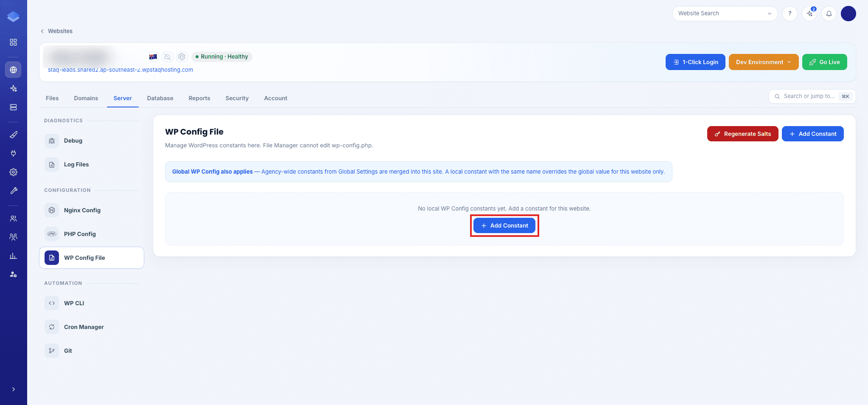Click the Go Live button
Image resolution: width=868 pixels, height=405 pixels.
click(824, 62)
